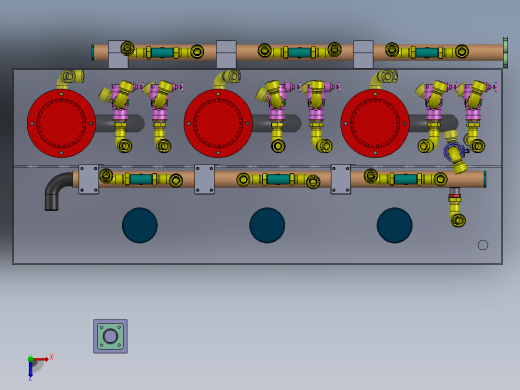Pick the middle gray bracket on upper pipe
520x390 pixels.
coord(226,54)
